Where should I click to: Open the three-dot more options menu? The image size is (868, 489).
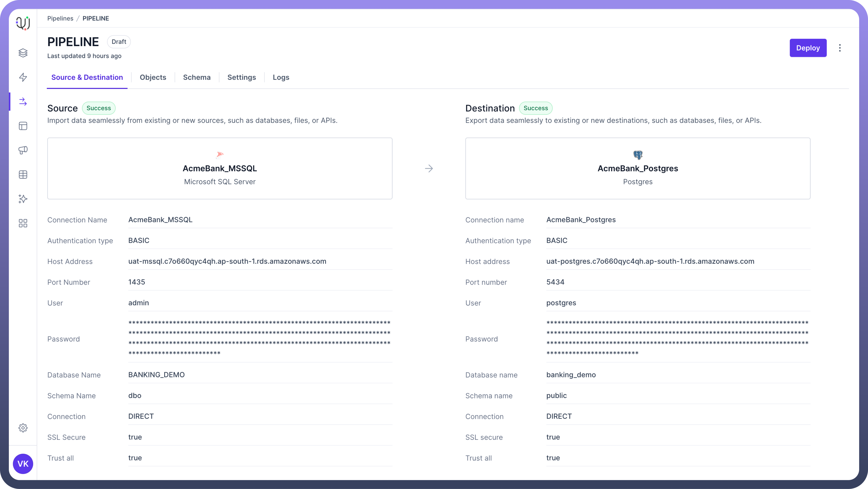click(840, 48)
